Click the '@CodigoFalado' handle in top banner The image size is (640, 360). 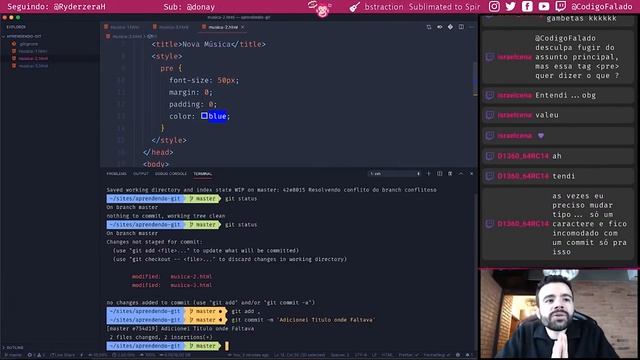(x=602, y=7)
